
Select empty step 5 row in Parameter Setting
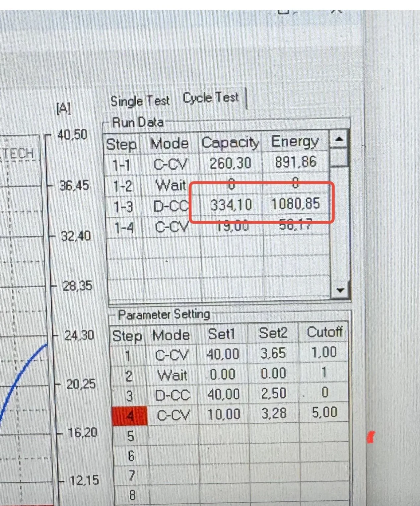click(x=131, y=436)
